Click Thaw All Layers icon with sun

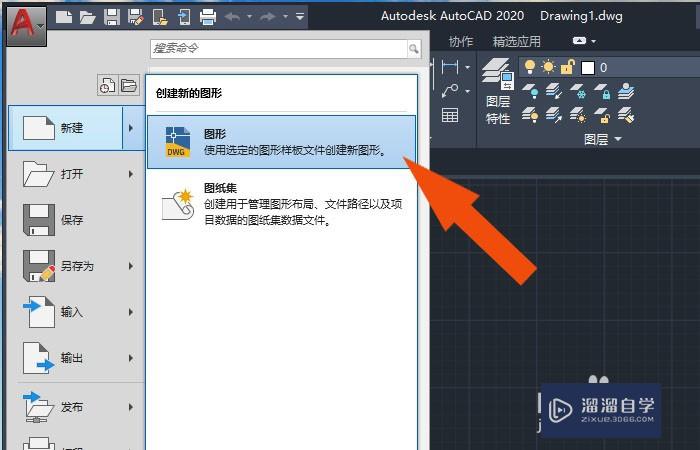[578, 115]
